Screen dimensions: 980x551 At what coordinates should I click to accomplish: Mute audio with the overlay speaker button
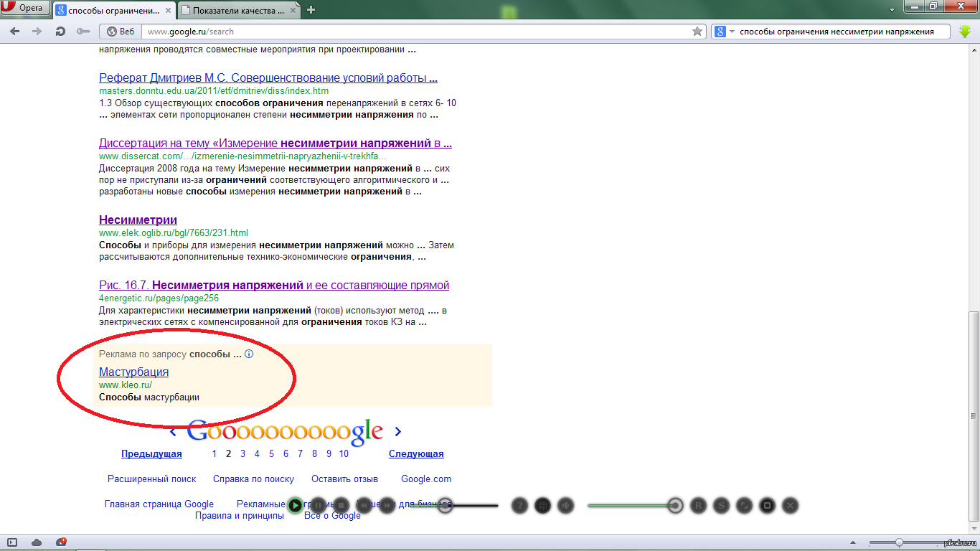[x=566, y=505]
